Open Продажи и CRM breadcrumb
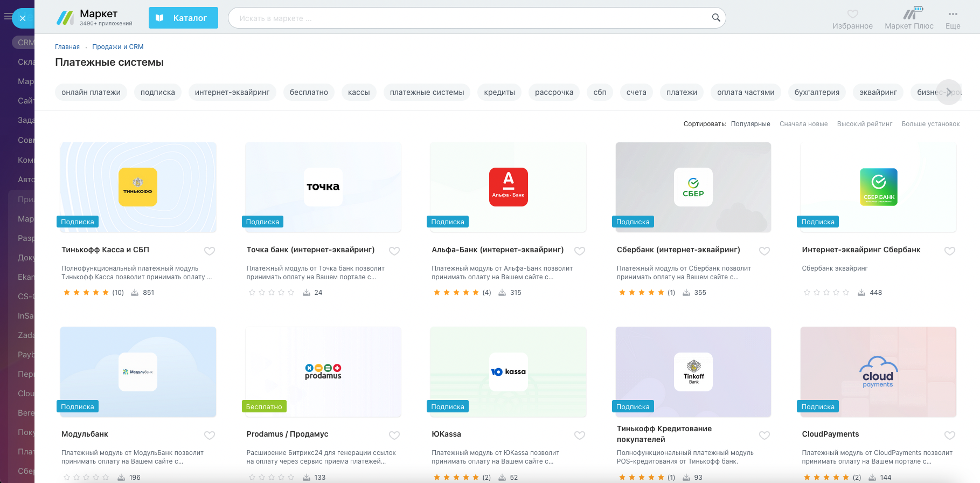980x483 pixels. pyautogui.click(x=117, y=47)
